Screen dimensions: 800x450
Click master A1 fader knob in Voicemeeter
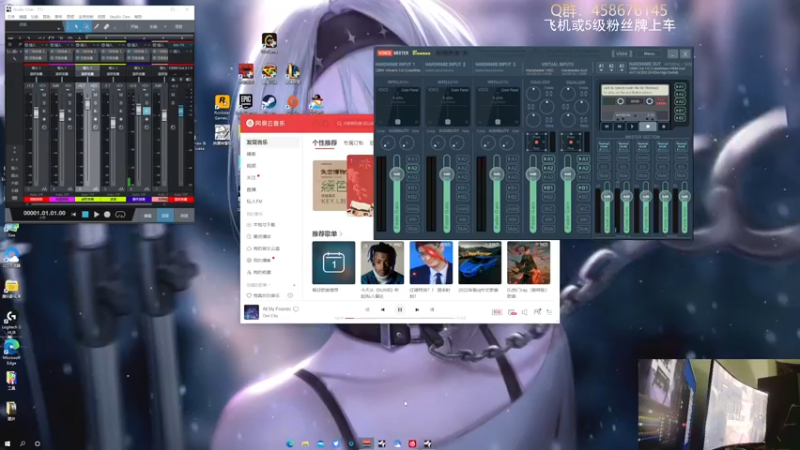[607, 196]
